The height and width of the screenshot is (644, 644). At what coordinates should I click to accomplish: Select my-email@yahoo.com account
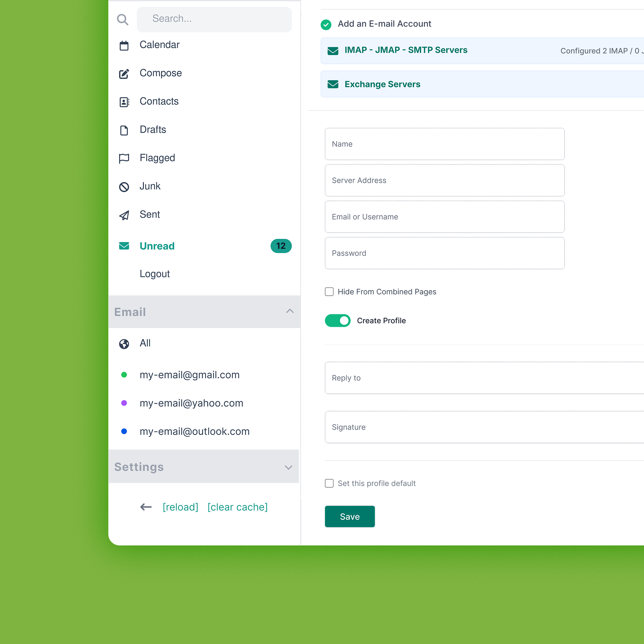coord(191,403)
